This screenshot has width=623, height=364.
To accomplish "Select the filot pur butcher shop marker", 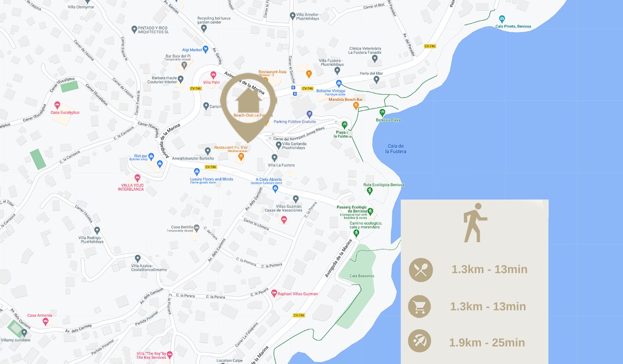I will pyautogui.click(x=151, y=156).
